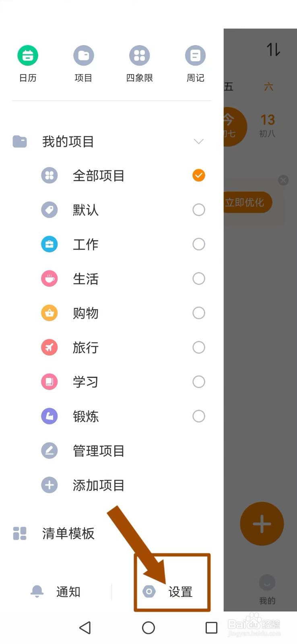Select the 工作 project radio button
Image resolution: width=297 pixels, height=644 pixels.
tap(199, 244)
